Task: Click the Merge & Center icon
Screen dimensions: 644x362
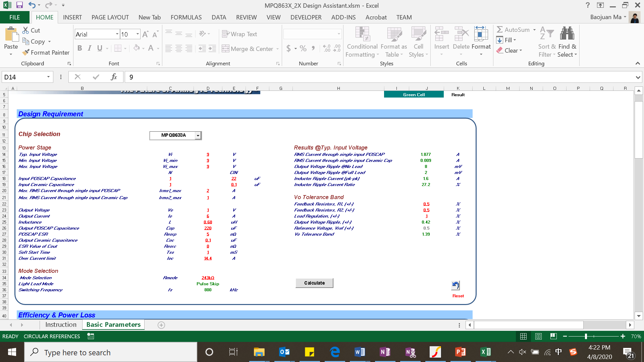Action: click(x=225, y=49)
